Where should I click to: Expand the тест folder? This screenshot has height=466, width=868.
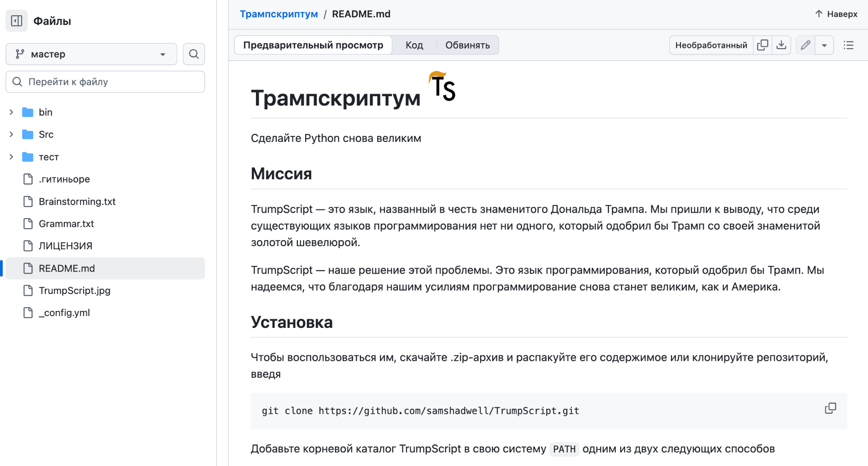[11, 157]
